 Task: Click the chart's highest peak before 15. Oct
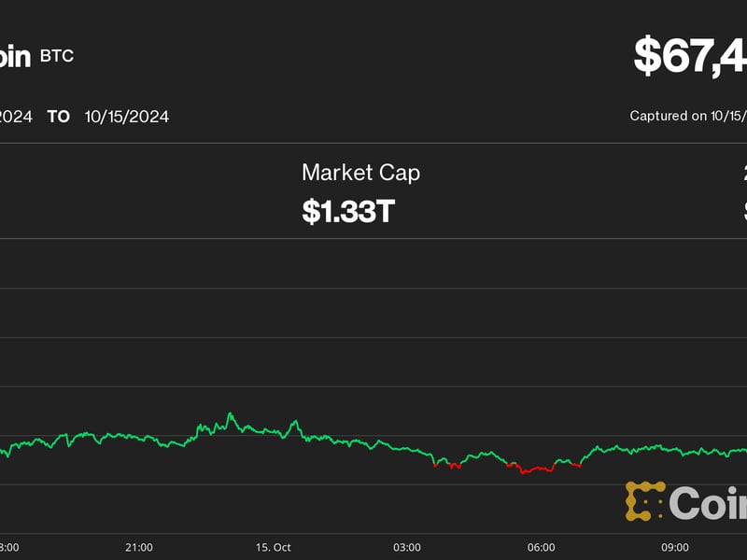pos(229,414)
